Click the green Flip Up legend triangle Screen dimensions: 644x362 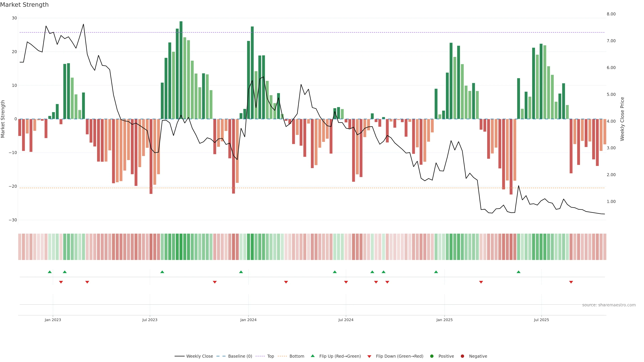tap(312, 356)
